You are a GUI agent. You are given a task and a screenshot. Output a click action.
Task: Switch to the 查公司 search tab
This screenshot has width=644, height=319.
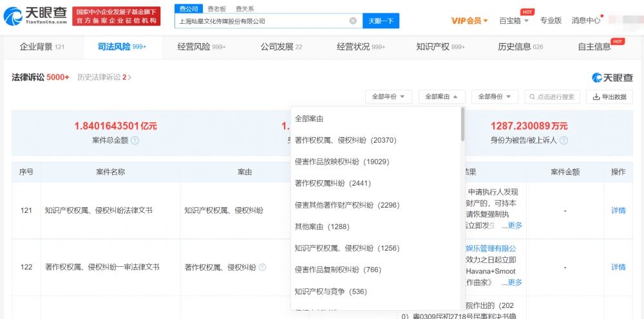(x=189, y=8)
